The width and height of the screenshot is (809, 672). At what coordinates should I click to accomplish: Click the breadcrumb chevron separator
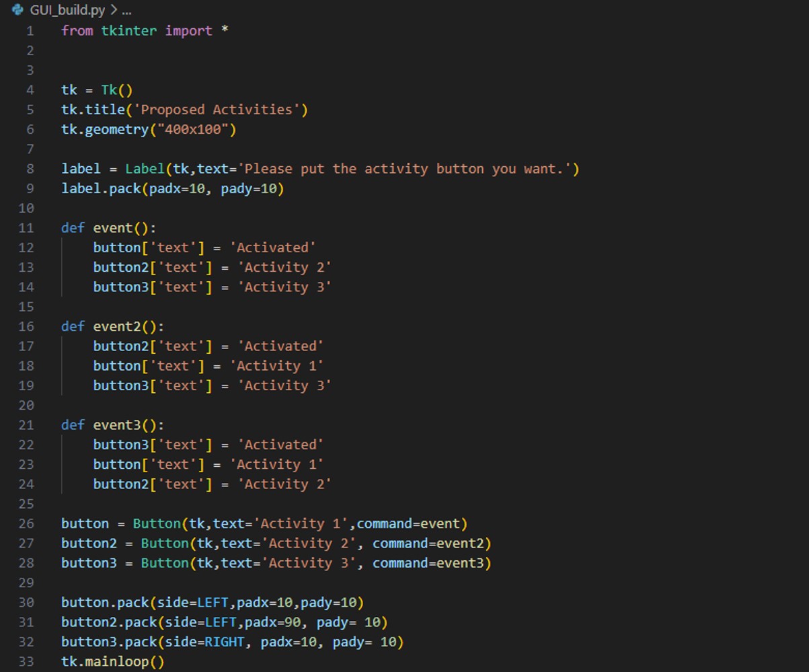(113, 10)
